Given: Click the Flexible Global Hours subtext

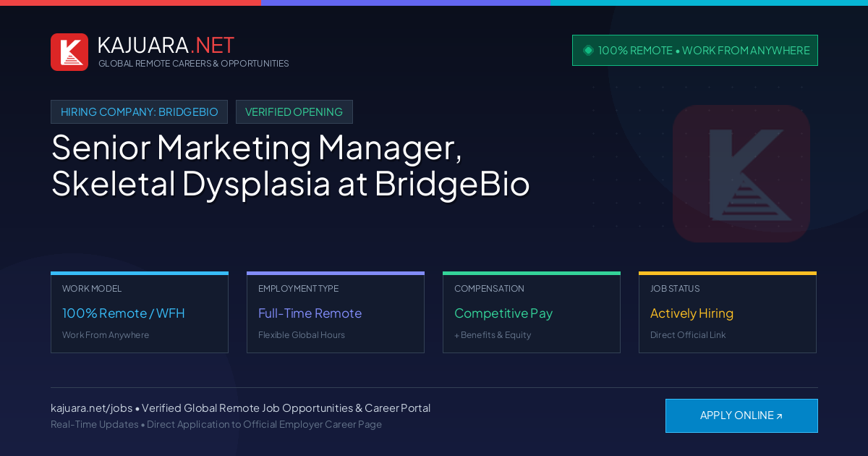Looking at the screenshot, I should (302, 335).
